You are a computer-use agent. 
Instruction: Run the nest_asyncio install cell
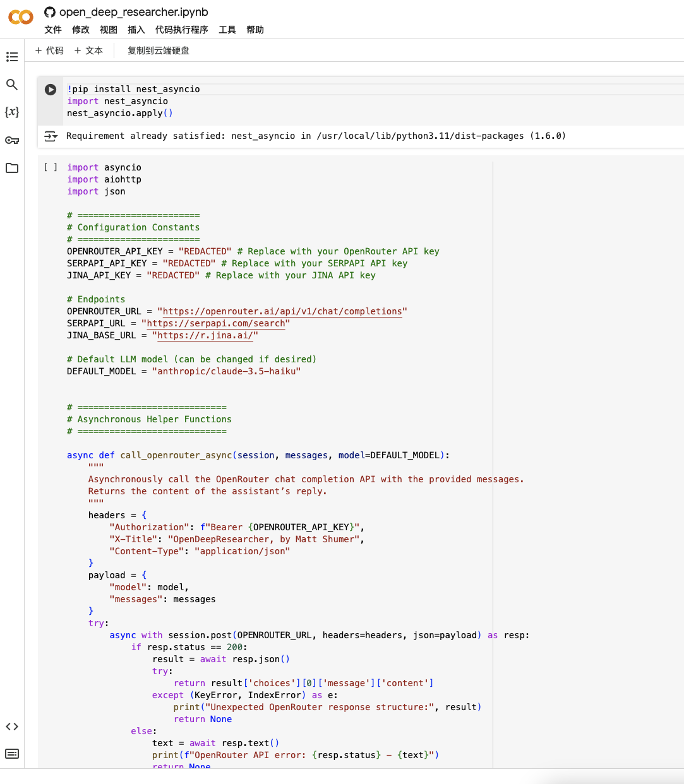pyautogui.click(x=51, y=90)
